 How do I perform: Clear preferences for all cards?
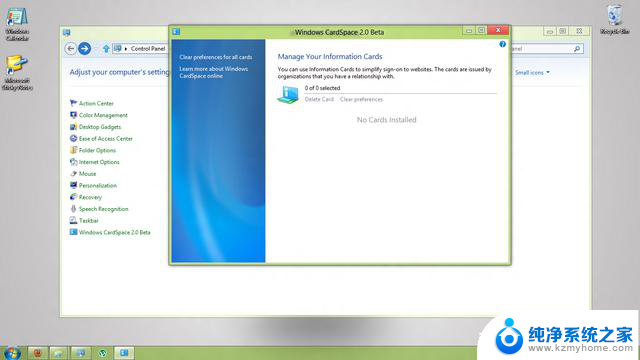216,57
